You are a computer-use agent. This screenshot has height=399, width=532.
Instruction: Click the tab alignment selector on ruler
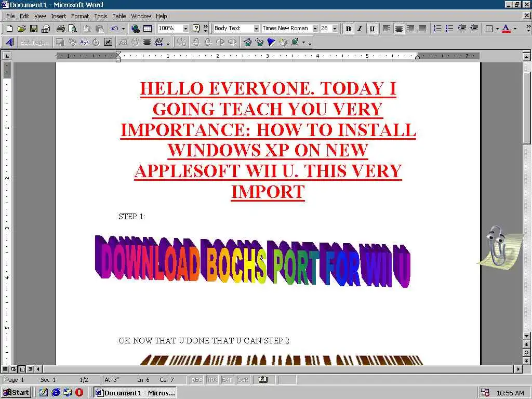(7, 56)
